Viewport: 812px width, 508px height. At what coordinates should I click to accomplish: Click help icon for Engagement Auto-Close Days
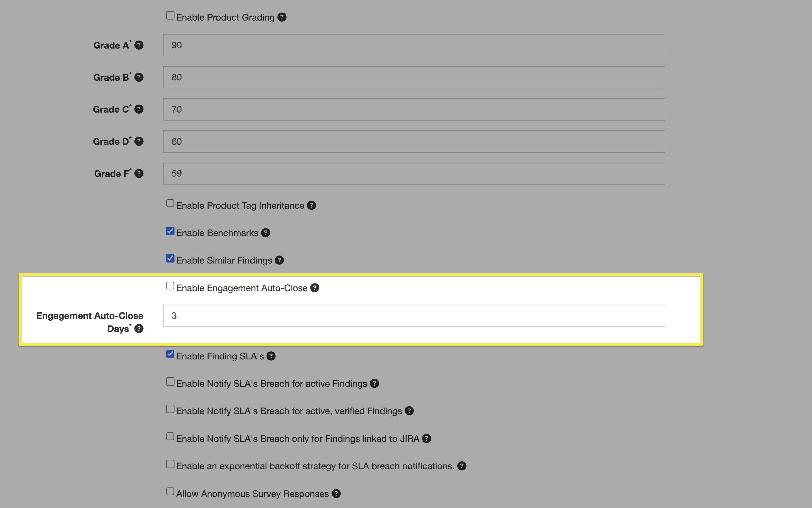[x=139, y=328]
